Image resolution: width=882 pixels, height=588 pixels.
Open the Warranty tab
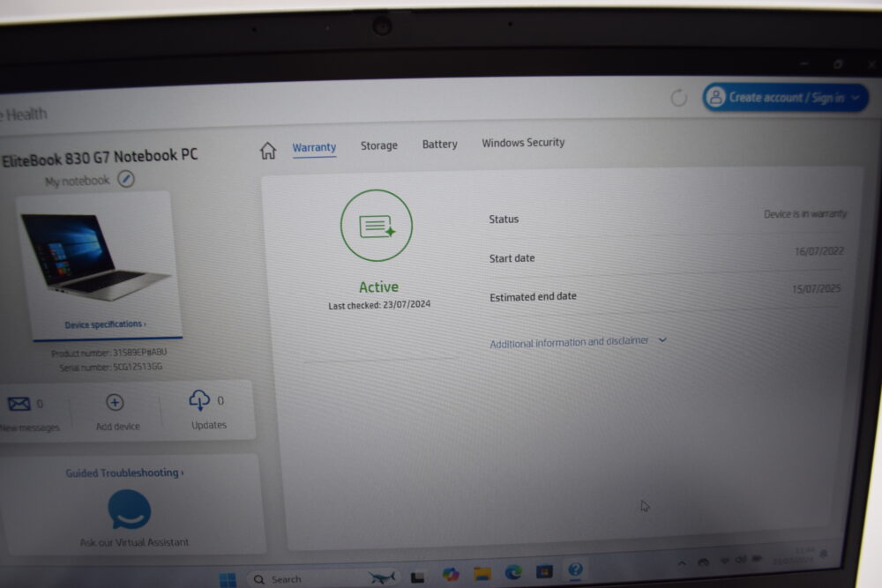click(x=314, y=147)
